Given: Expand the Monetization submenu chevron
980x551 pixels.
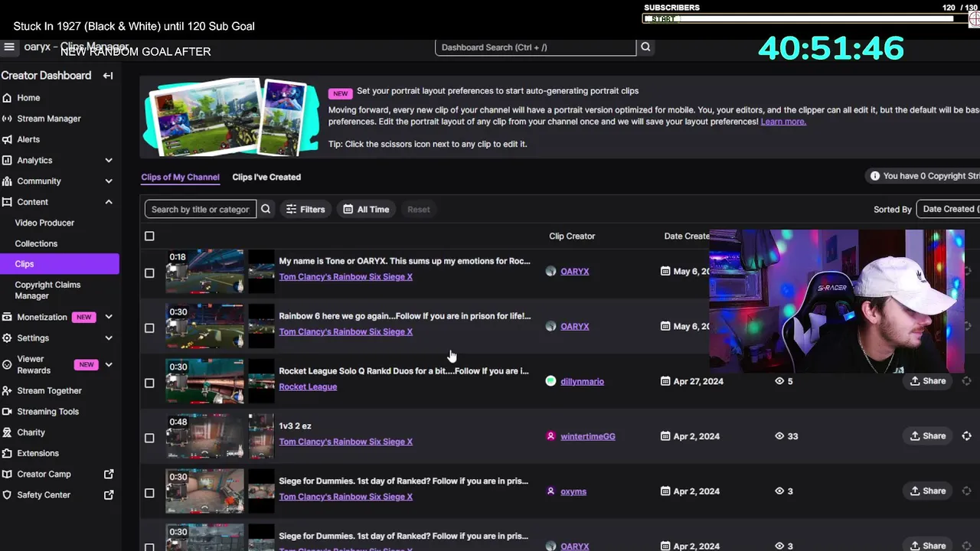Looking at the screenshot, I should click(109, 317).
